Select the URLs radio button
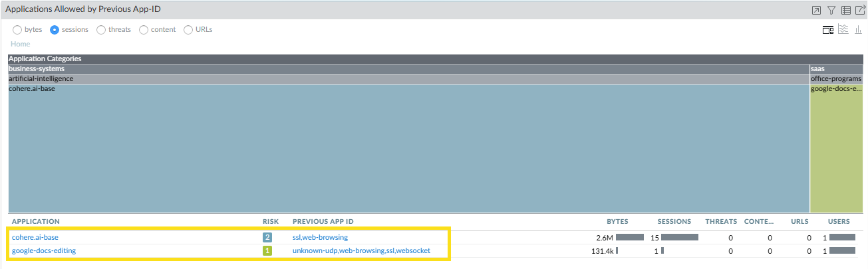Screen dimensions: 868x269 [188, 30]
